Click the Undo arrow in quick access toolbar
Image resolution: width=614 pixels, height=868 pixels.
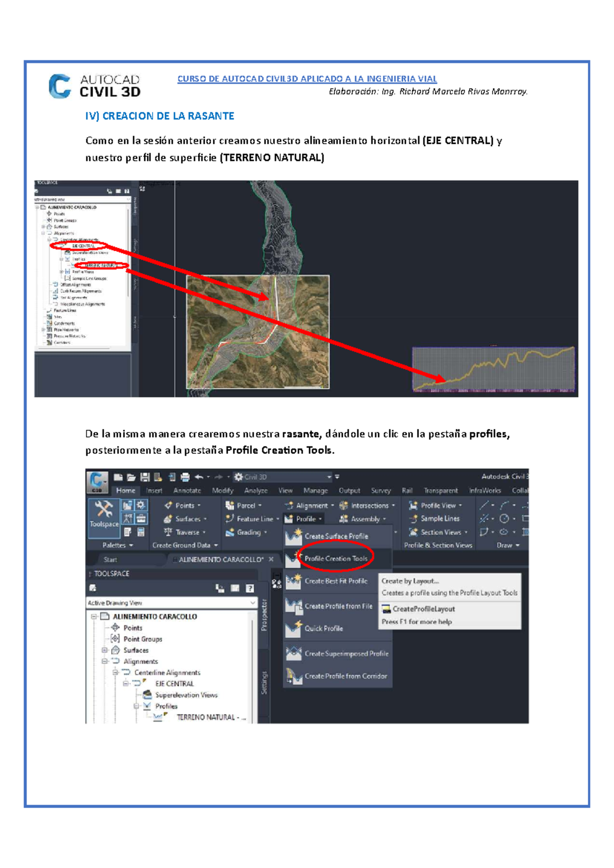coord(199,477)
